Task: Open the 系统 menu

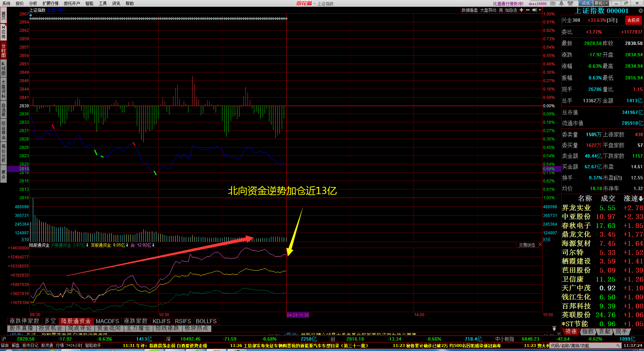Action: coord(6,3)
